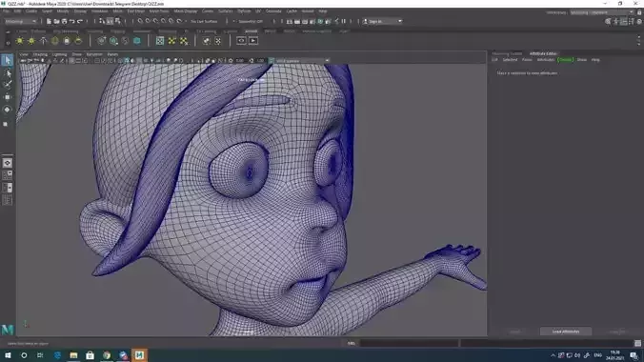
Task: Open shelf options gear menu
Action: [x=8, y=42]
